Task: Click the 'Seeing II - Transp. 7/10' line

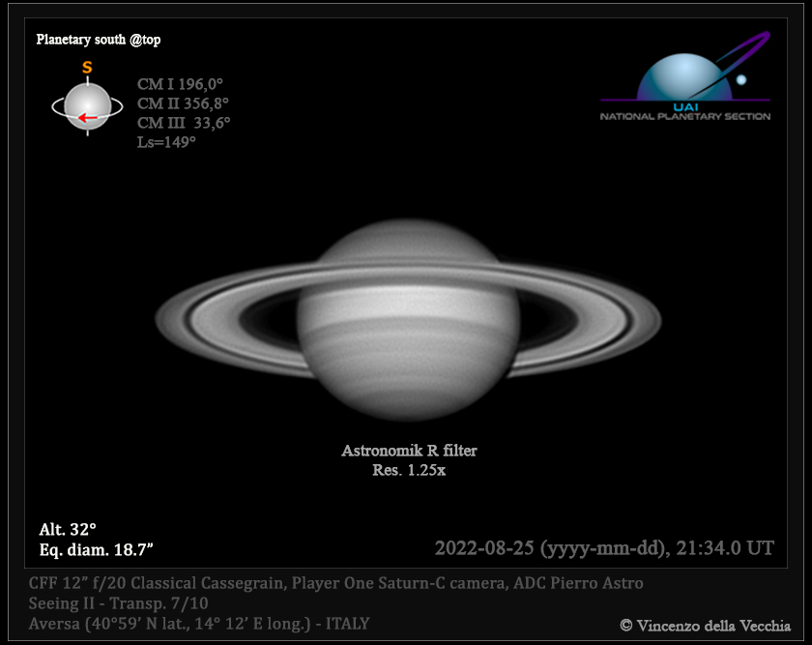Action: pos(118,603)
